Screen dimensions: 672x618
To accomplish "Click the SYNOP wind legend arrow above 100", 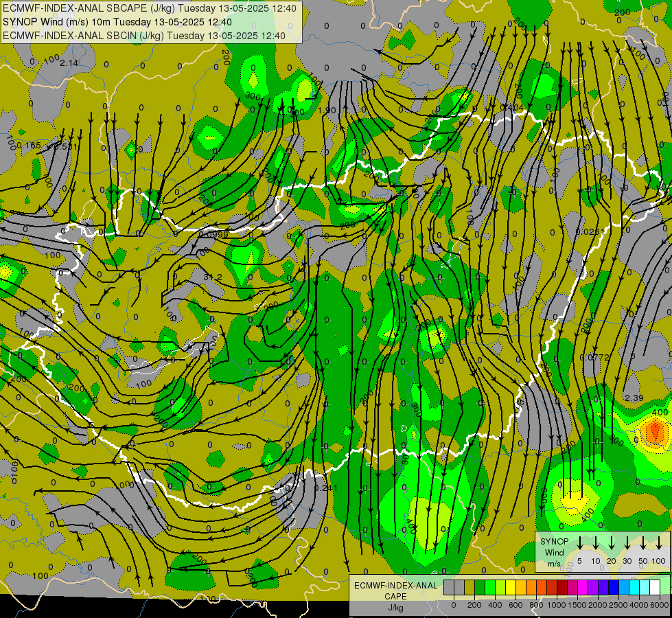I will pos(659,543).
